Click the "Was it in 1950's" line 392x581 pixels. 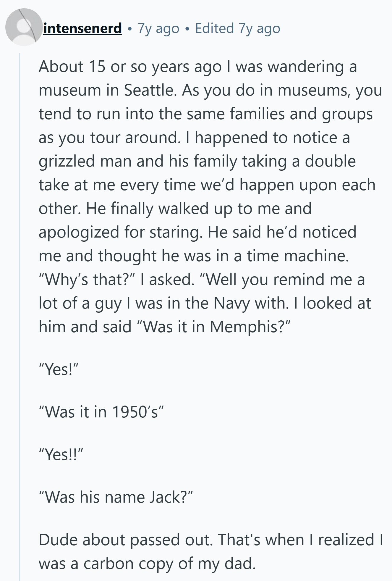[x=101, y=411]
